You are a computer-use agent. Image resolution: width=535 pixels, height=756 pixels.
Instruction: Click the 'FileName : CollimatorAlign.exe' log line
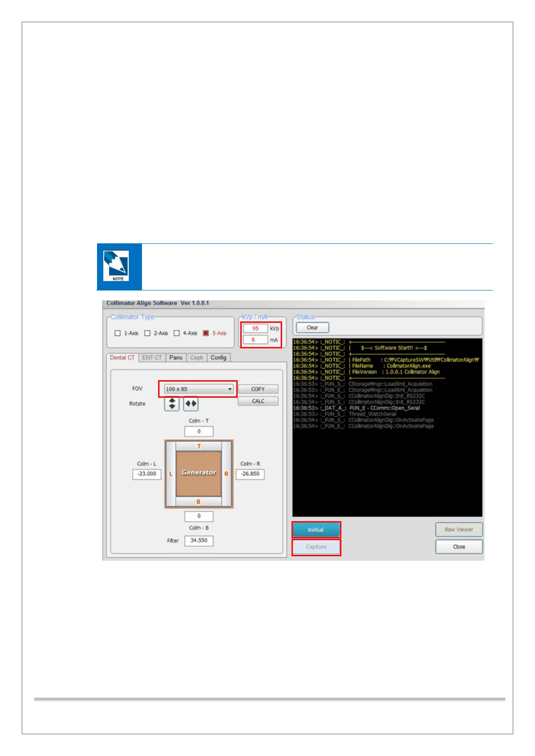pyautogui.click(x=362, y=366)
